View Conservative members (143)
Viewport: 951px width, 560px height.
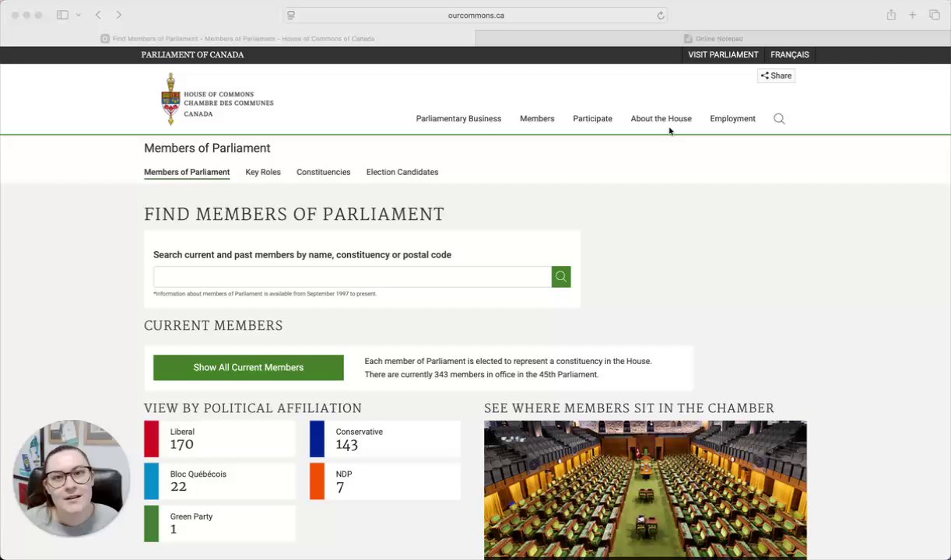(x=385, y=439)
